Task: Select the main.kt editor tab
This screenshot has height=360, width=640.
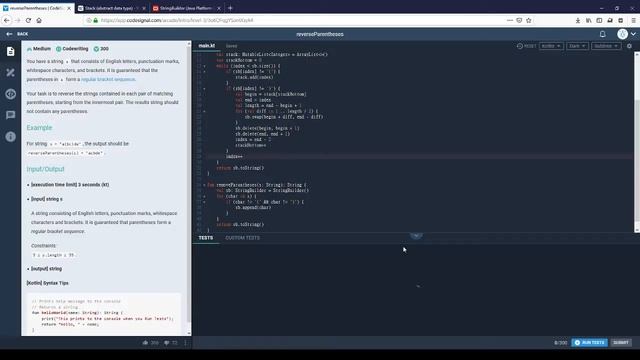Action: coord(207,46)
